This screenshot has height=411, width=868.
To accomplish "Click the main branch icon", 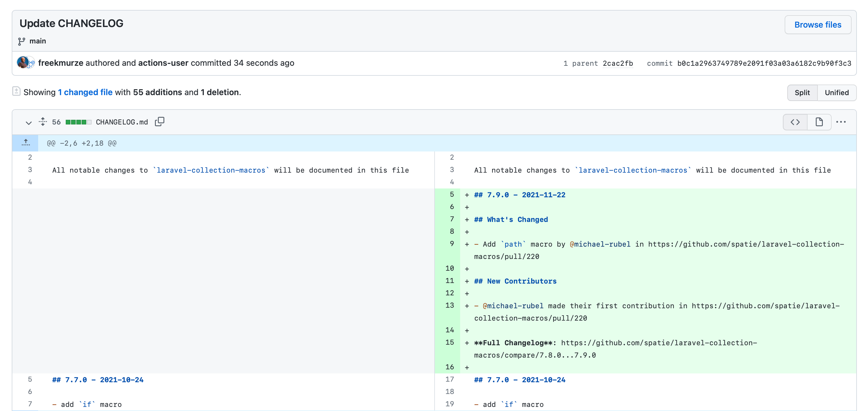I will (21, 41).
